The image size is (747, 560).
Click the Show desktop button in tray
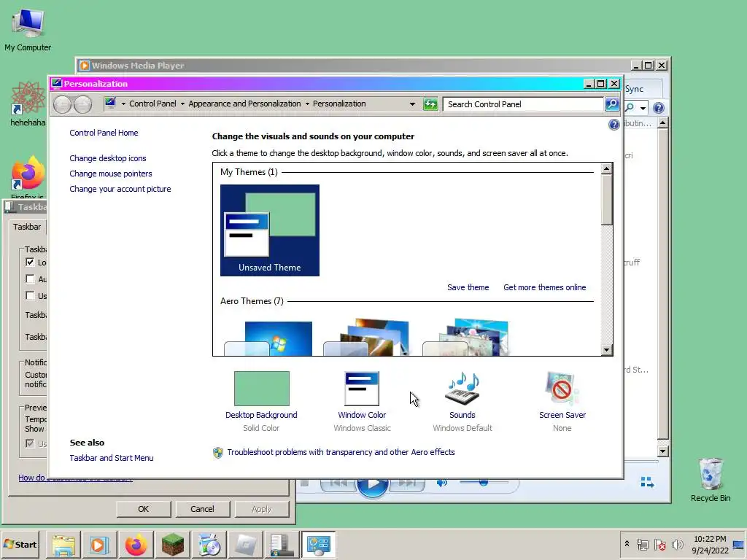[x=739, y=544]
